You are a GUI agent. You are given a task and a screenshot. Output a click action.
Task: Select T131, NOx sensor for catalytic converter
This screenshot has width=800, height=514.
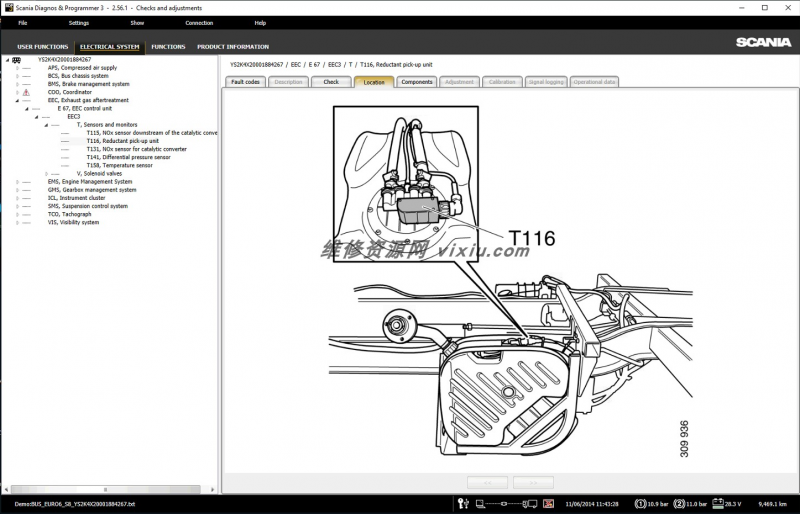[x=136, y=149]
